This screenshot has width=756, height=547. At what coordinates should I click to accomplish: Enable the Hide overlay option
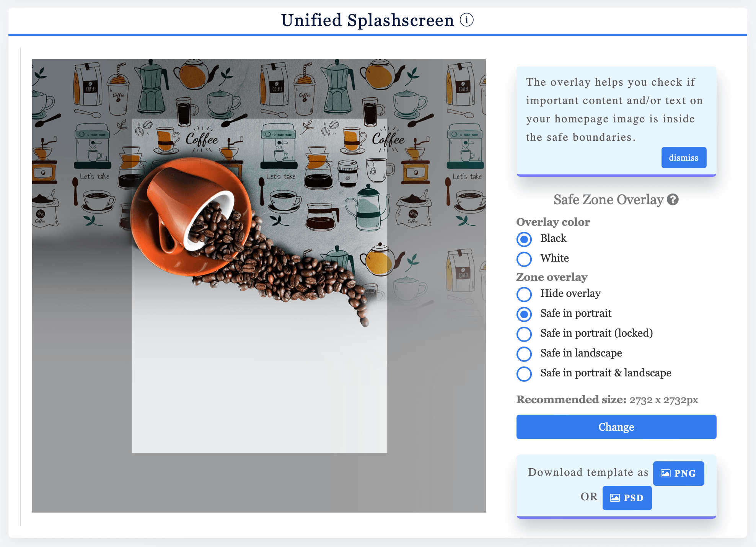524,295
